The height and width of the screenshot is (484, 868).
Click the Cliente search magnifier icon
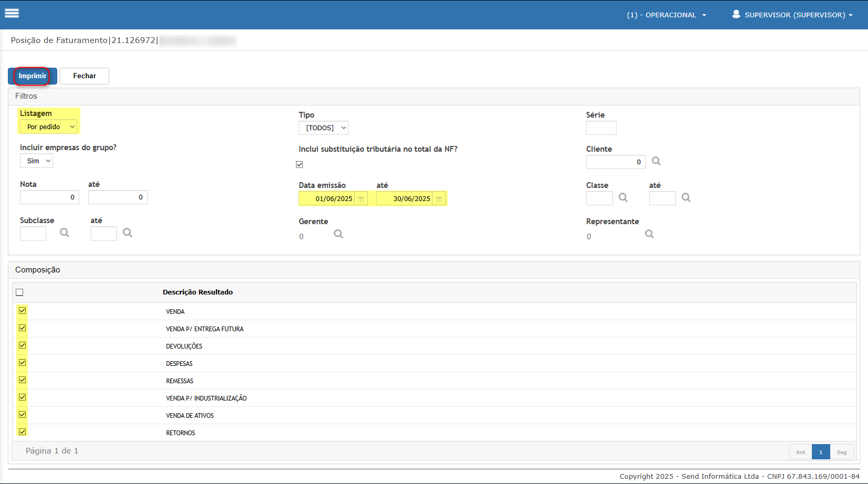(656, 161)
